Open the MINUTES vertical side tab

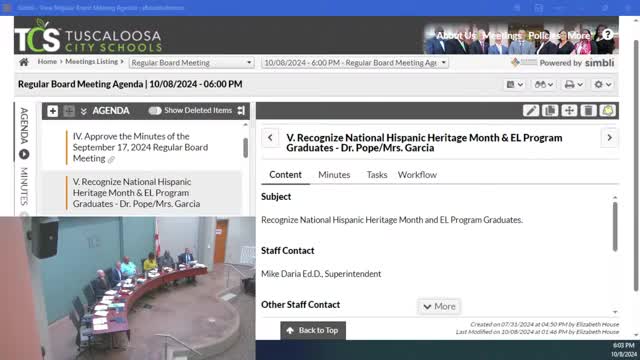point(24,186)
